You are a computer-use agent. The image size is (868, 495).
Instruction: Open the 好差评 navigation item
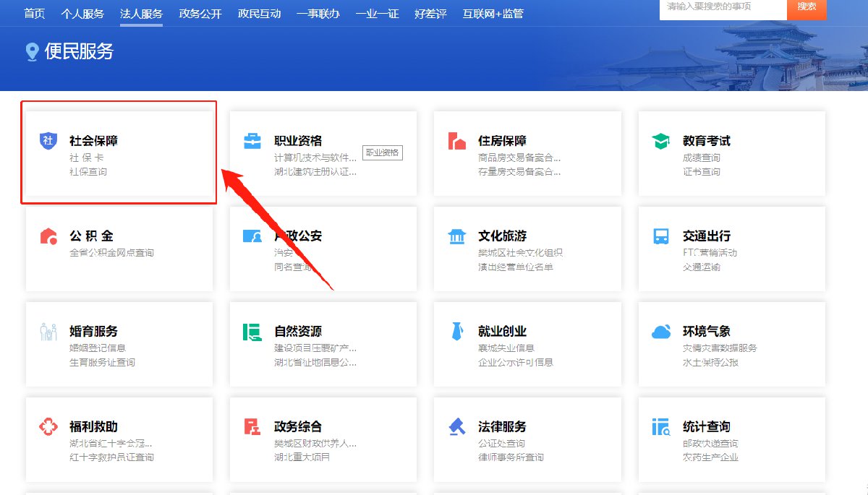point(430,14)
